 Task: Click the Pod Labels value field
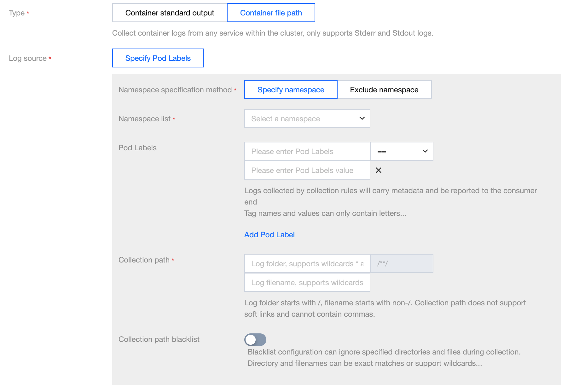coord(307,170)
